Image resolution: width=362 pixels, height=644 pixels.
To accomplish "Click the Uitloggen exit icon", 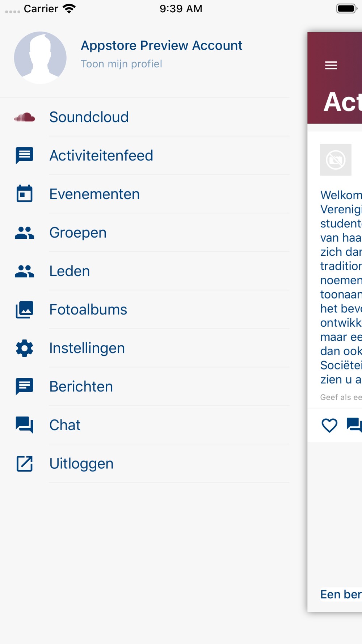I will (x=24, y=464).
